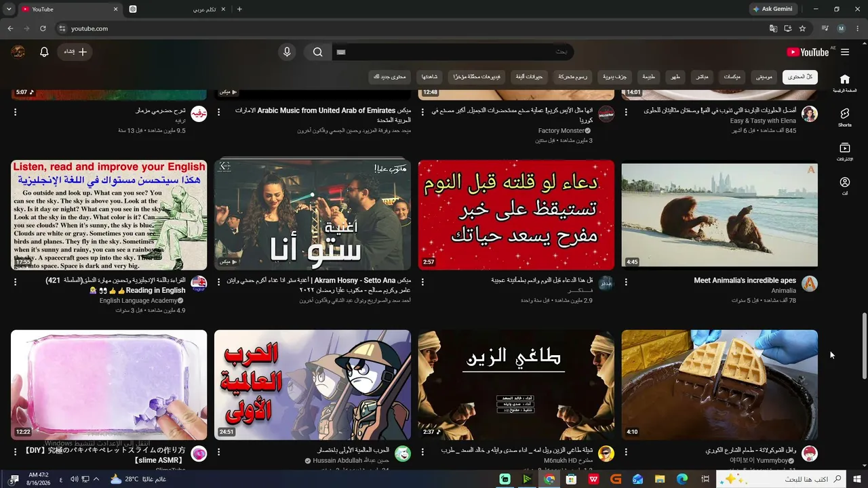Image resolution: width=868 pixels, height=488 pixels.
Task: Bookmark this page with the star icon
Action: pyautogui.click(x=802, y=28)
